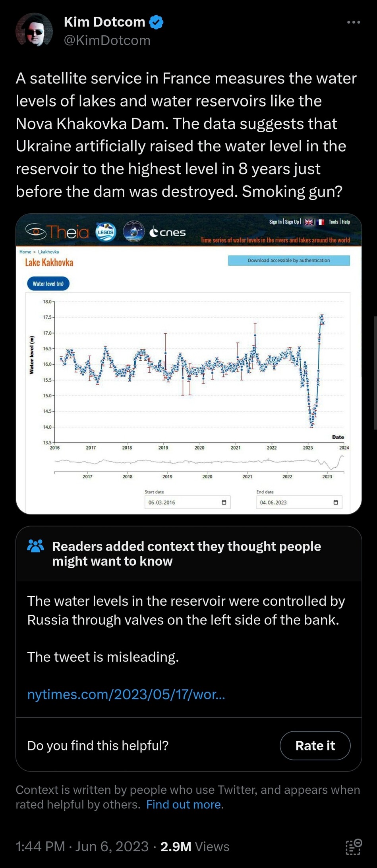The image size is (377, 868).
Task: Tap the icon beside the view count
Action: tap(353, 847)
